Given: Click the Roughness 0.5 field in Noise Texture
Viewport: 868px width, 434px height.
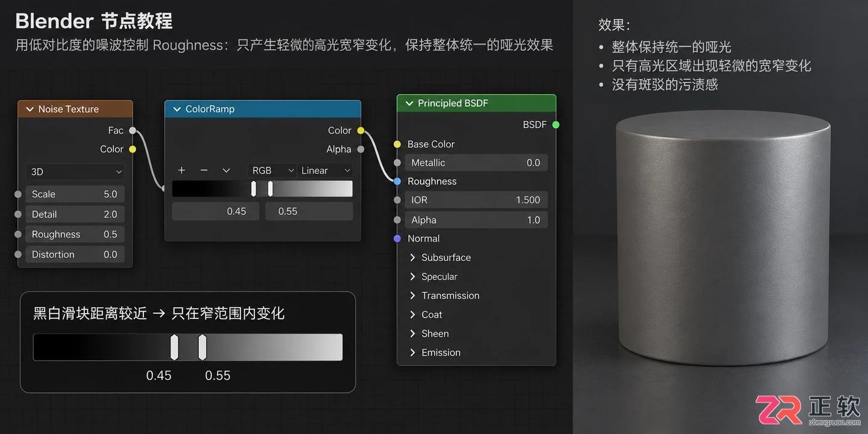Looking at the screenshot, I should coord(75,234).
